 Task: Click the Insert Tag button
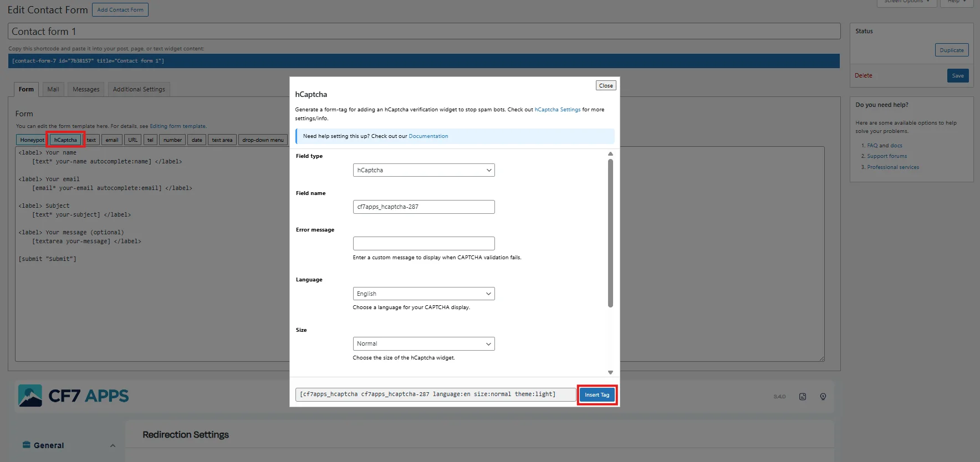point(597,395)
